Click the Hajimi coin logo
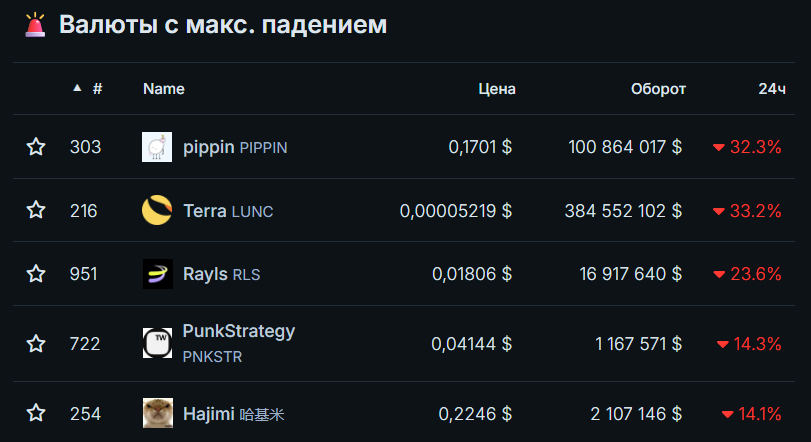This screenshot has width=811, height=442. 157,413
